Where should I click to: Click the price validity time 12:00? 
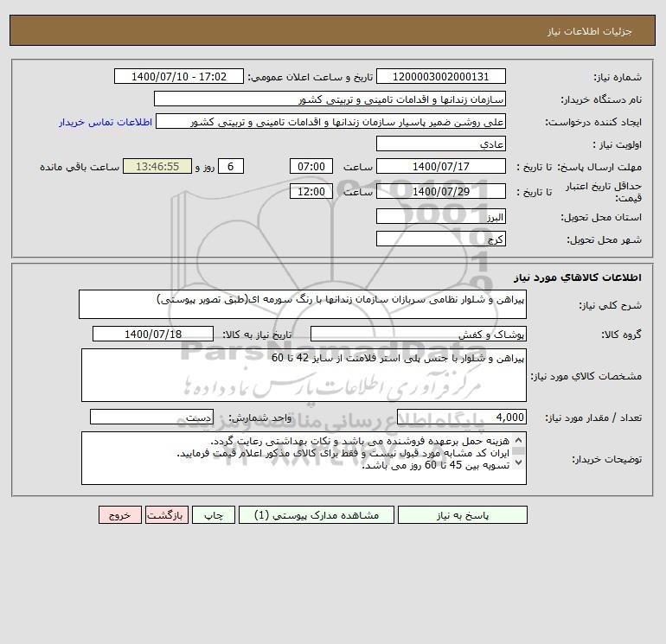click(311, 191)
